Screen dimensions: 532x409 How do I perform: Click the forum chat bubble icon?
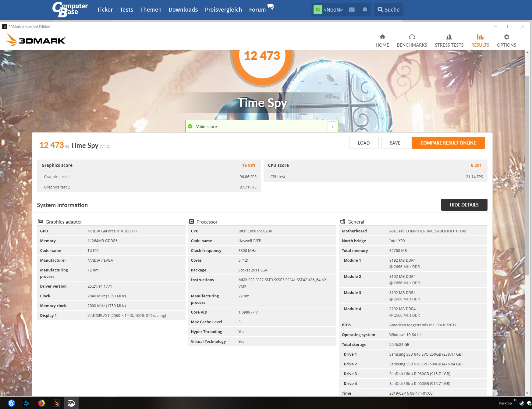tap(271, 6)
